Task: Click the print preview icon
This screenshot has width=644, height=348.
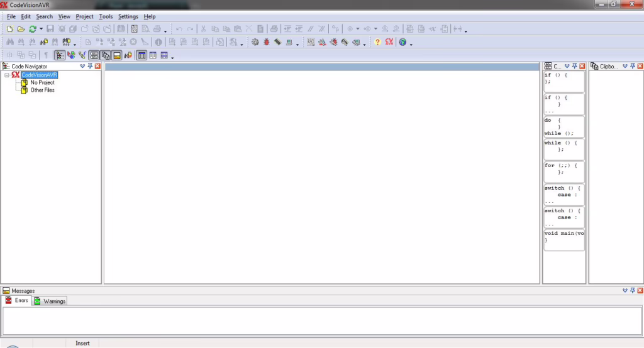Action: coord(145,29)
